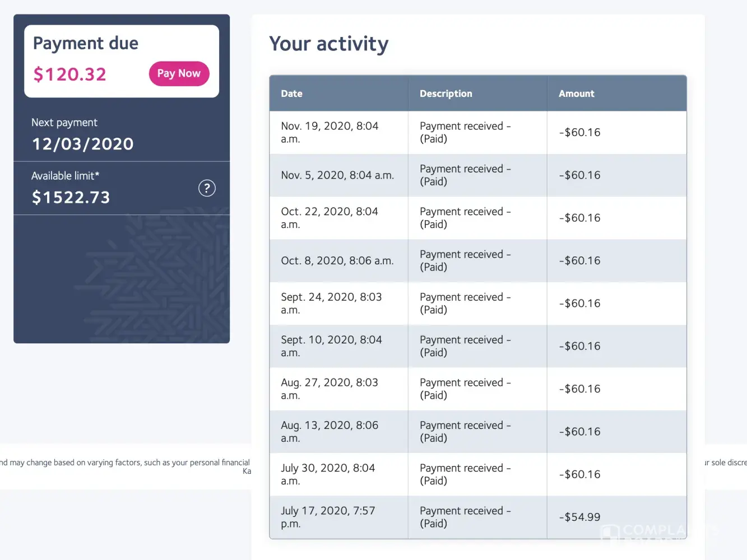Click the next payment date 12/03/2020
Viewport: 747px width, 560px height.
pos(82,144)
